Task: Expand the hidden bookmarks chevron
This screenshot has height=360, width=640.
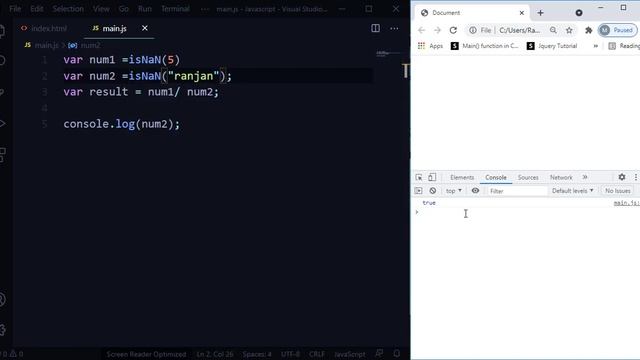Action: [596, 46]
